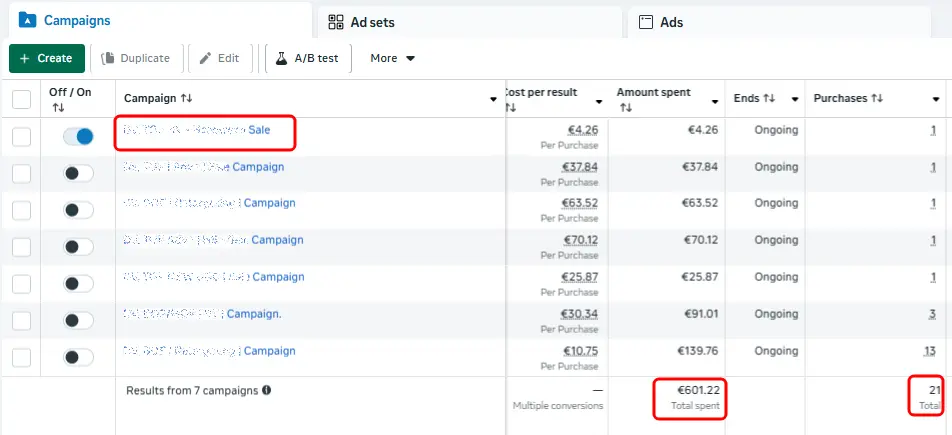Viewport: 952px width, 435px height.
Task: Turn on the toggle for the €63.52 campaign
Action: 78,211
